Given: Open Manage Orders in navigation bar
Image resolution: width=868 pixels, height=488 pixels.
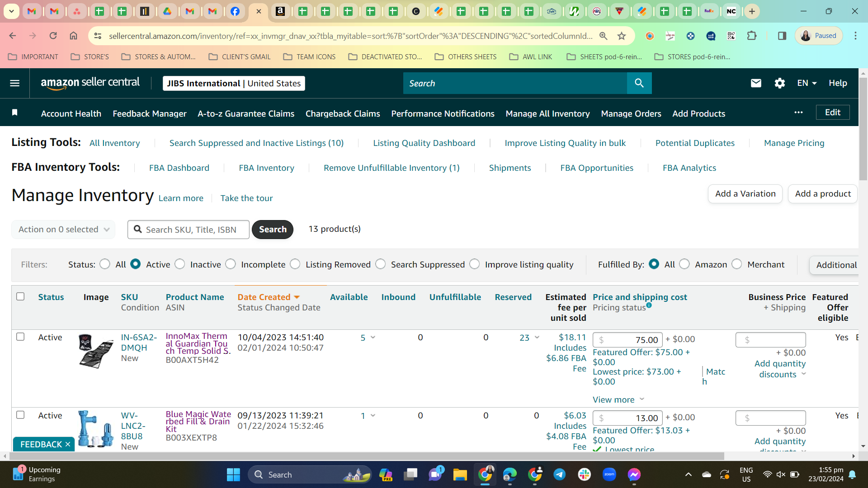Looking at the screenshot, I should pyautogui.click(x=631, y=113).
